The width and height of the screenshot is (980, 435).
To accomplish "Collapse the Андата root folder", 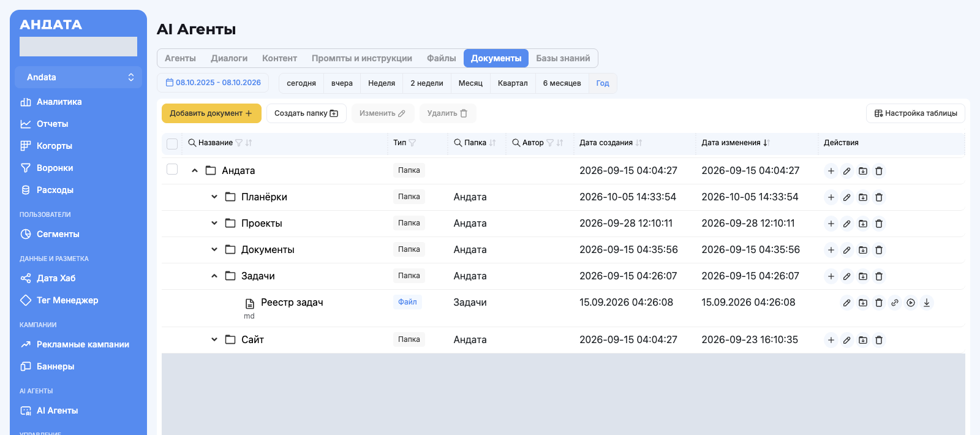I will 195,171.
